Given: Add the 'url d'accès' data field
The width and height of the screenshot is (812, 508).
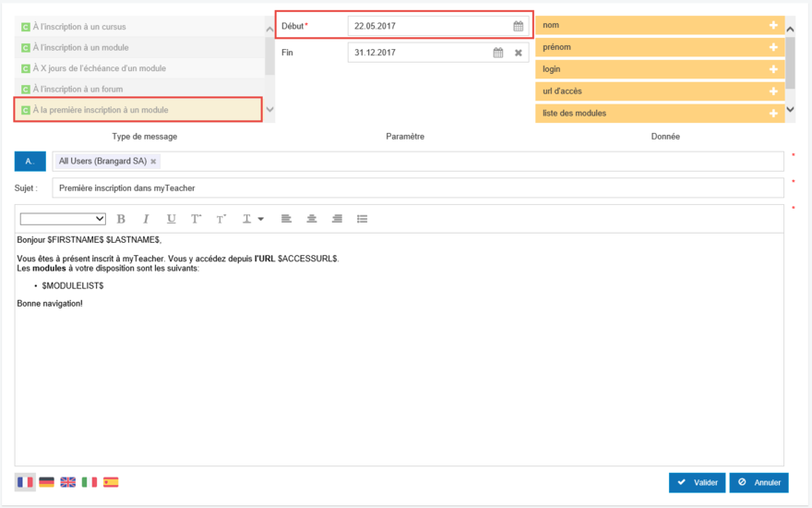Looking at the screenshot, I should 773,91.
